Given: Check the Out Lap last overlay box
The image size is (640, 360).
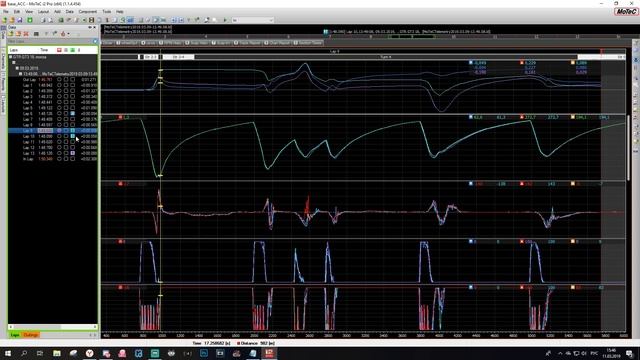Looking at the screenshot, I should pyautogui.click(x=73, y=80).
